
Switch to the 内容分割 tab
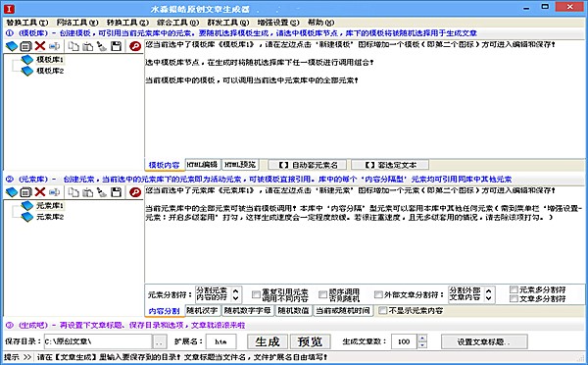coord(165,311)
